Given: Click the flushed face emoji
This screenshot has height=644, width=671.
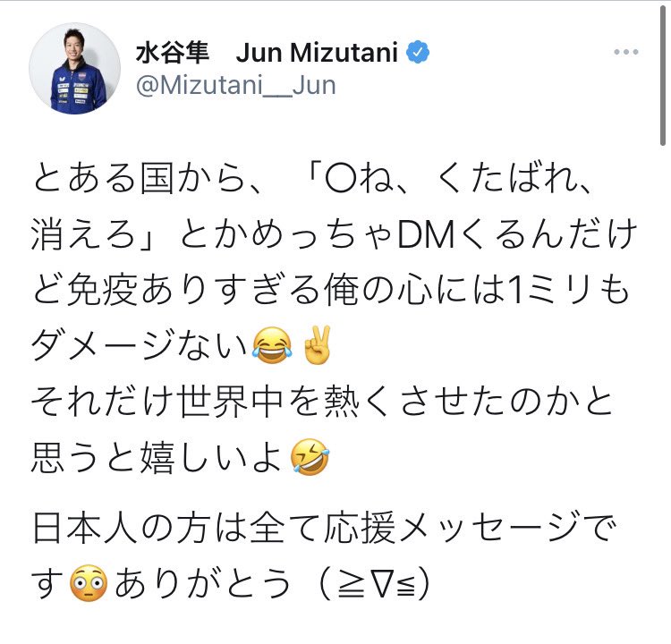Looking at the screenshot, I should pos(89,583).
